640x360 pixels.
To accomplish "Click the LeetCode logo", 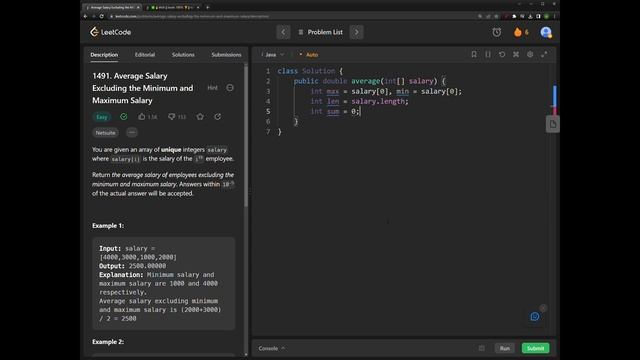I will [x=111, y=32].
